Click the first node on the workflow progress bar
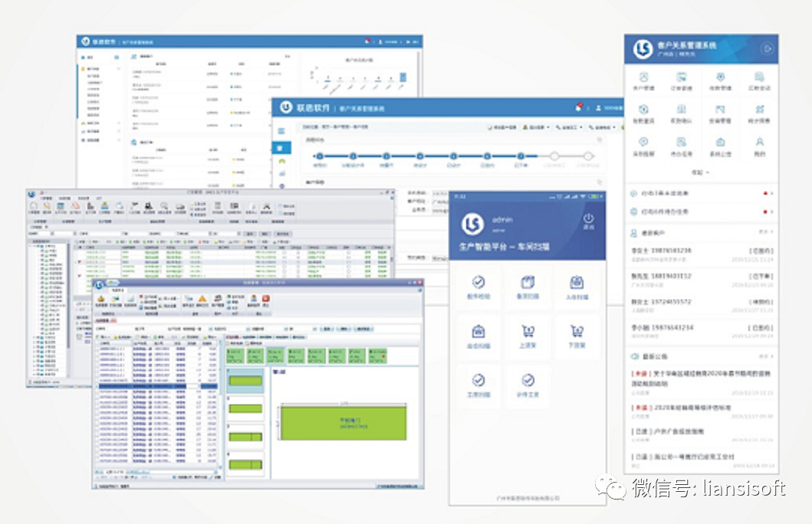 click(x=319, y=156)
